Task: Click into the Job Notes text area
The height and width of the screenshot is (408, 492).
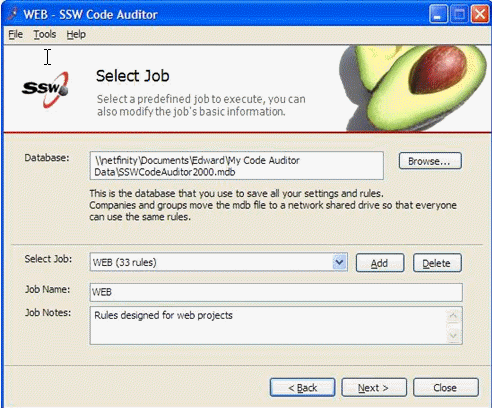Action: (x=268, y=326)
